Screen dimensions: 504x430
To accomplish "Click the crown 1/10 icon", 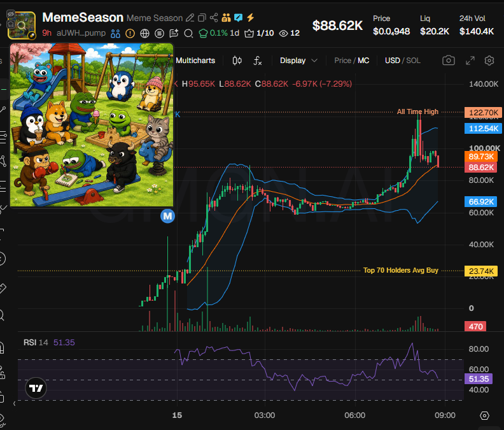I will tap(249, 34).
